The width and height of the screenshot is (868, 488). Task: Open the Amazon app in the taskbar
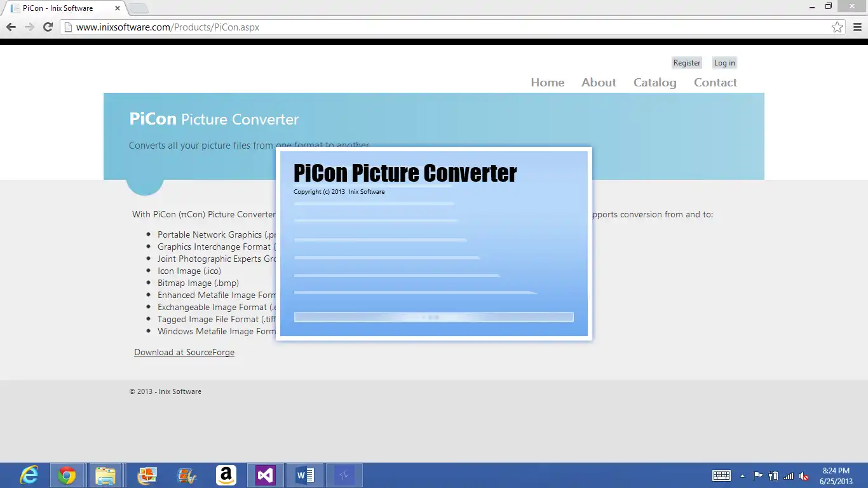click(226, 475)
